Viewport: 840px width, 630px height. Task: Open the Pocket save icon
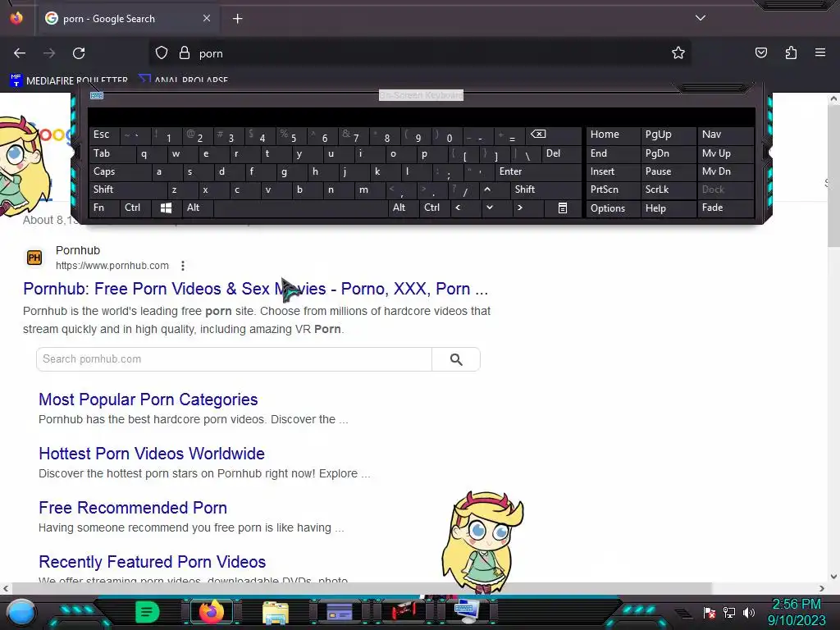click(x=760, y=53)
